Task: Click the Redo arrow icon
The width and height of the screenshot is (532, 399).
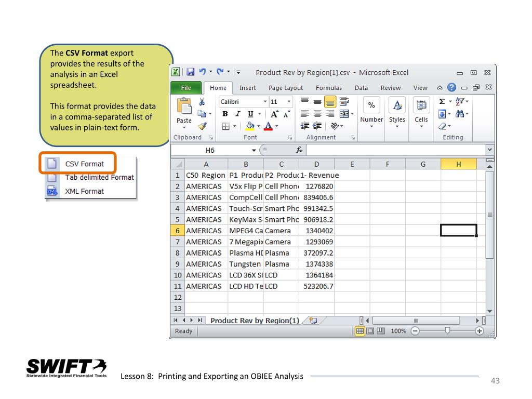Action: pos(220,72)
